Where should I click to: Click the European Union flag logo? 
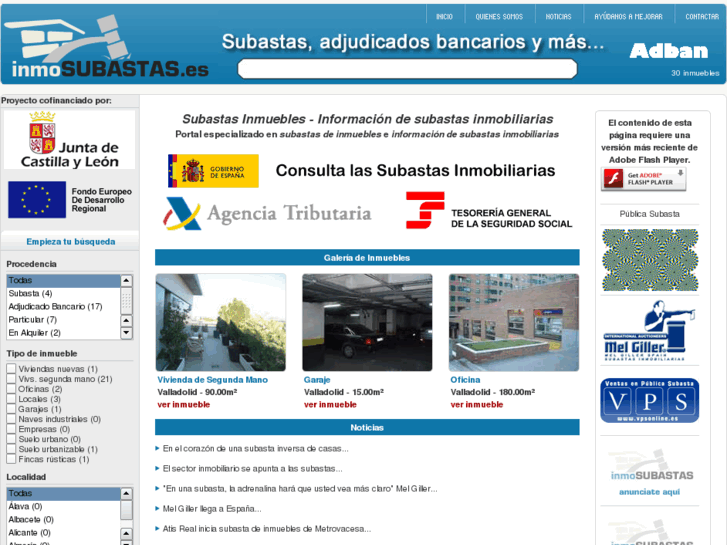(37, 199)
